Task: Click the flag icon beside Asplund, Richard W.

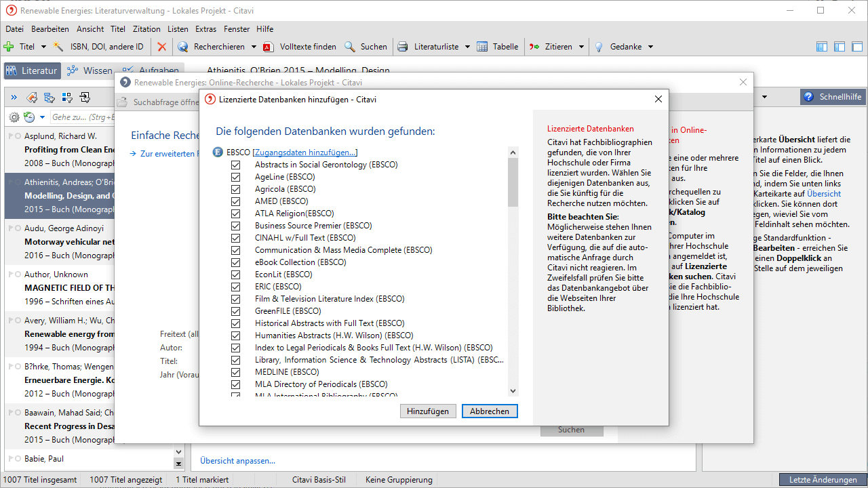Action: 11,136
